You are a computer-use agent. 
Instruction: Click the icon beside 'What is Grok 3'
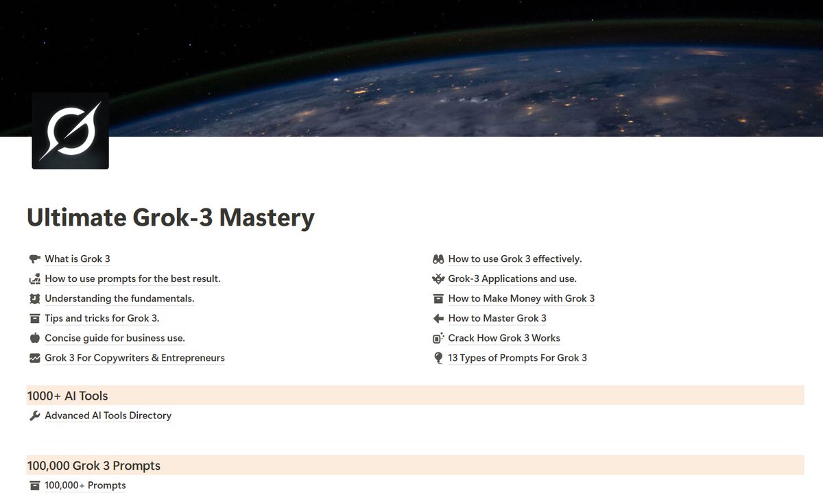35,259
